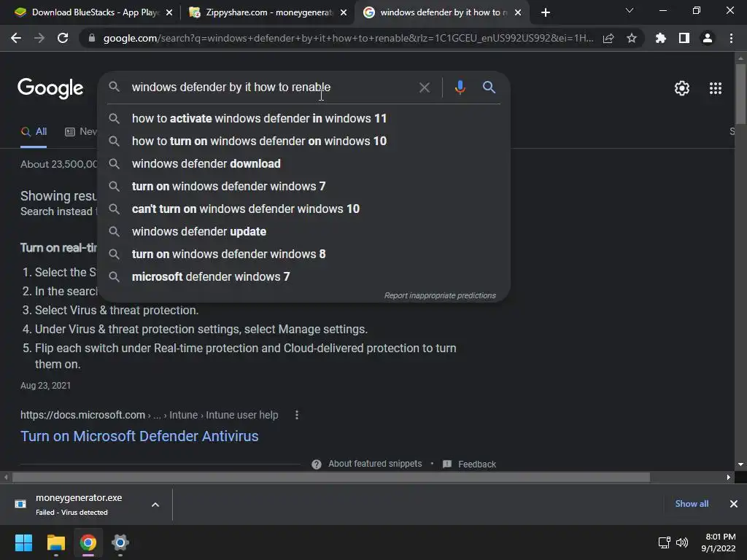This screenshot has height=560, width=747.
Task: Click 'About featured snippets' link
Action: [x=375, y=464]
